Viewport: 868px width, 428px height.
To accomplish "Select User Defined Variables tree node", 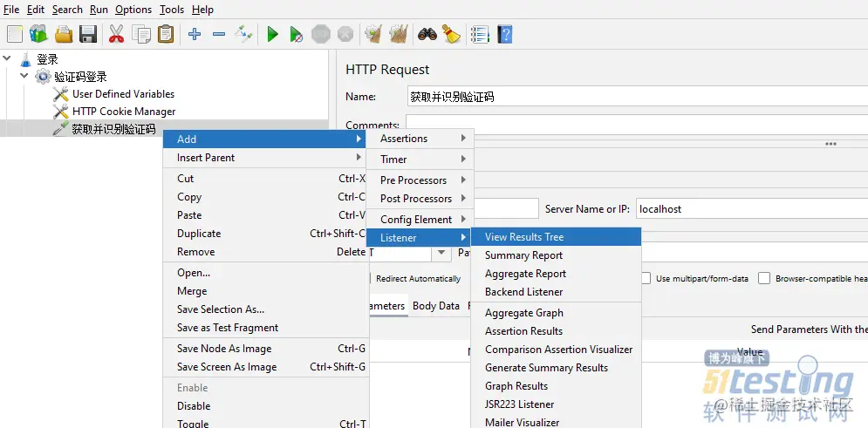I will pyautogui.click(x=124, y=94).
